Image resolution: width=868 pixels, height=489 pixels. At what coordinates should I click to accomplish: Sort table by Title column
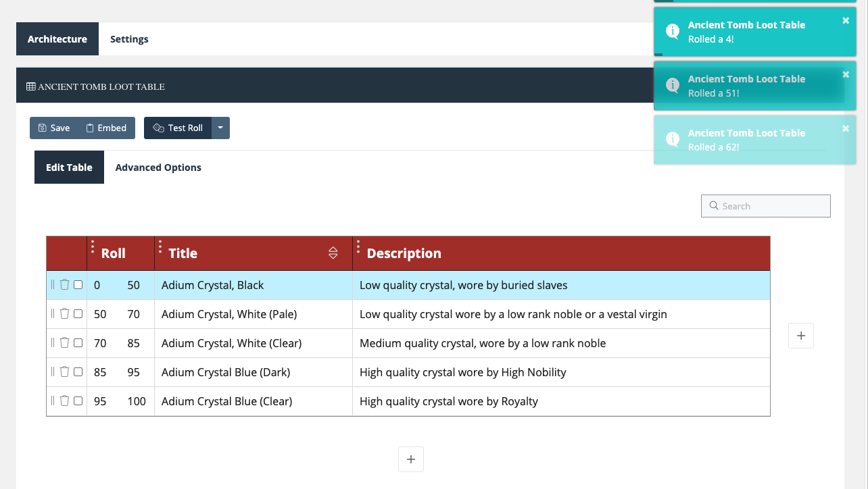(333, 253)
